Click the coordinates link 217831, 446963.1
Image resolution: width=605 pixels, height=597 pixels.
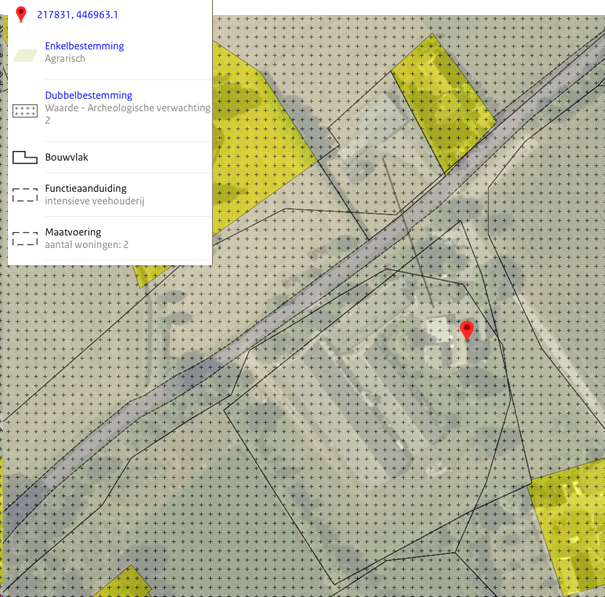click(x=77, y=15)
